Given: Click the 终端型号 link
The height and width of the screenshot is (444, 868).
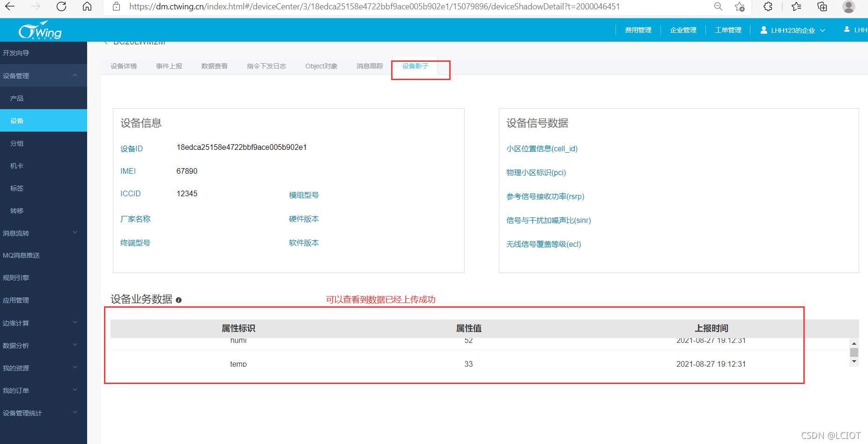Looking at the screenshot, I should coord(135,243).
